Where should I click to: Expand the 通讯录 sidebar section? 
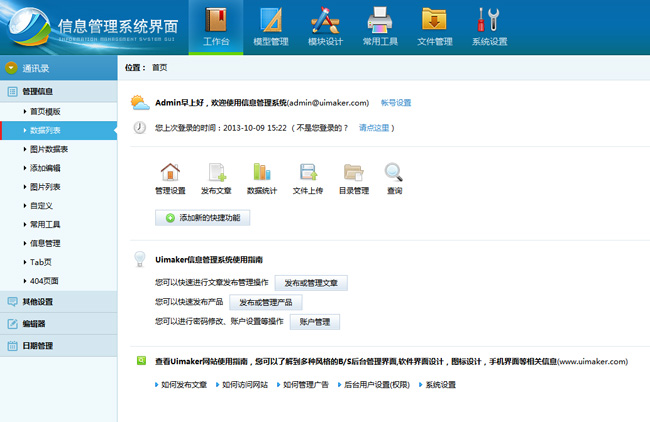58,68
